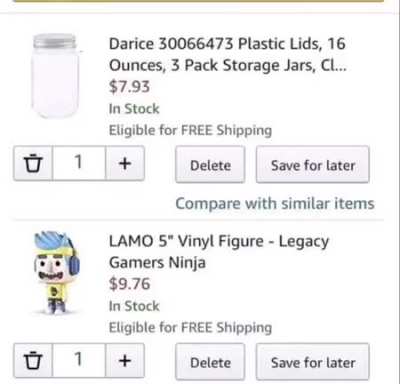Image resolution: width=400 pixels, height=384 pixels.
Task: Click the $9.76 price of Ninja figure
Action: [129, 284]
